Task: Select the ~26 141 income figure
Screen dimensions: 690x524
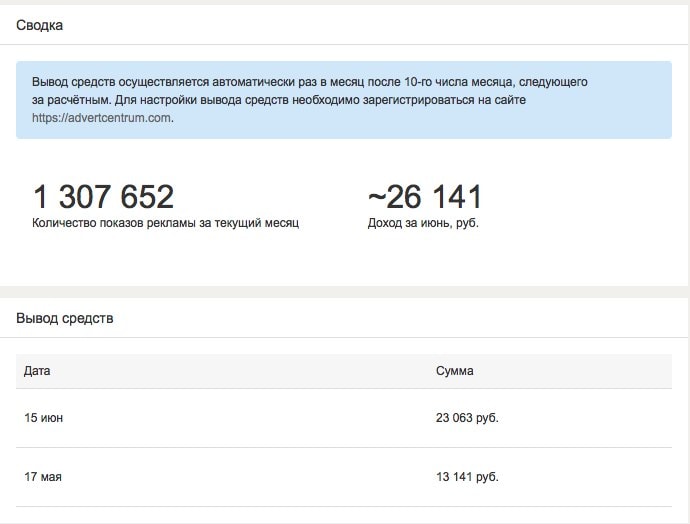Action: tap(425, 196)
